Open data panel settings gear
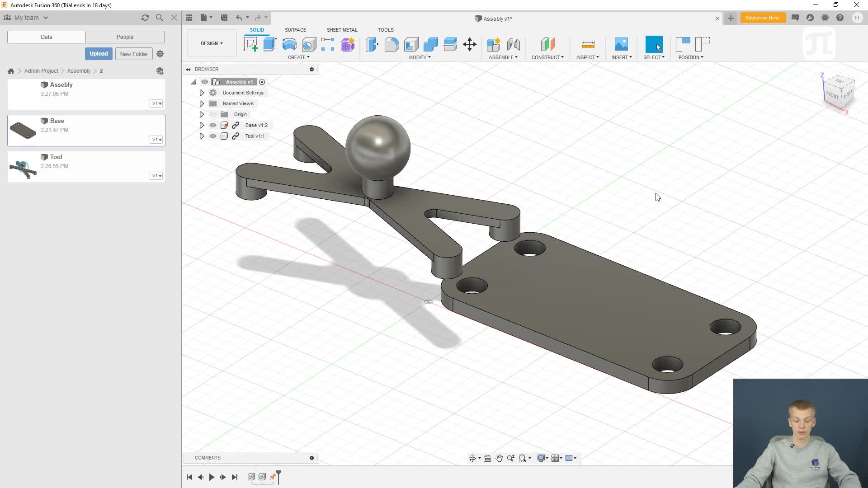This screenshot has width=868, height=488. [x=160, y=54]
